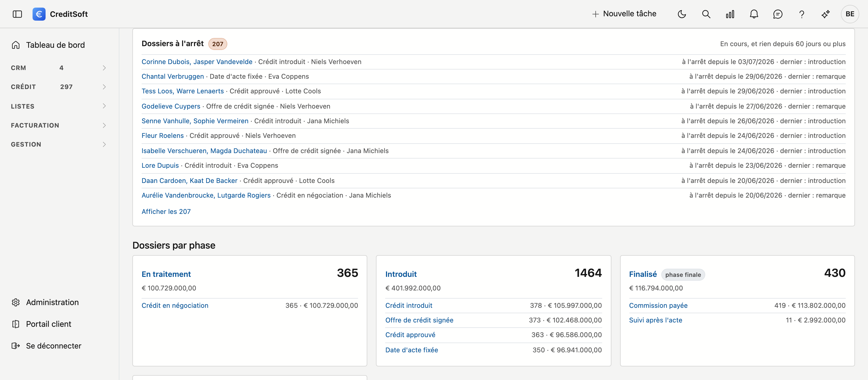
Task: Click the CreditSoft euro logo
Action: [x=39, y=14]
